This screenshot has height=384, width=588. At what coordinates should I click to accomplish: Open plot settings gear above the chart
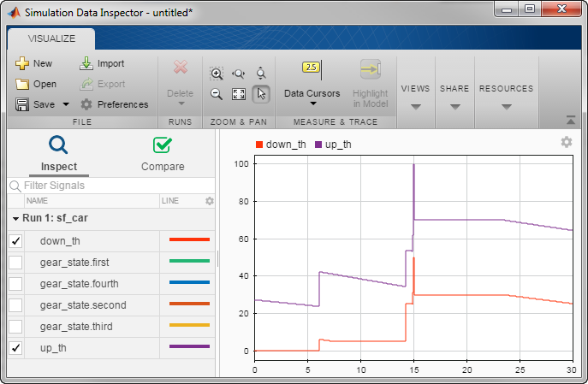(x=566, y=142)
